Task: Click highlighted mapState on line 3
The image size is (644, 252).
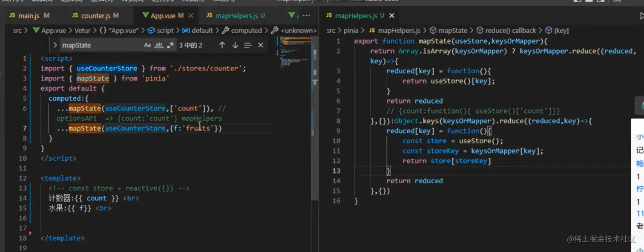Action: coord(93,78)
